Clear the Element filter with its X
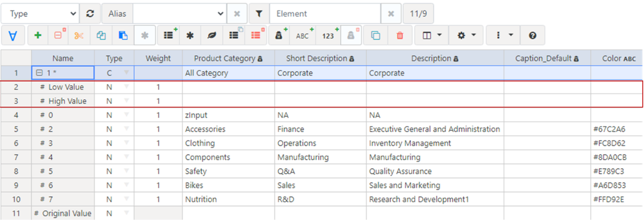Viewport: 644px width, 221px height. (x=391, y=14)
